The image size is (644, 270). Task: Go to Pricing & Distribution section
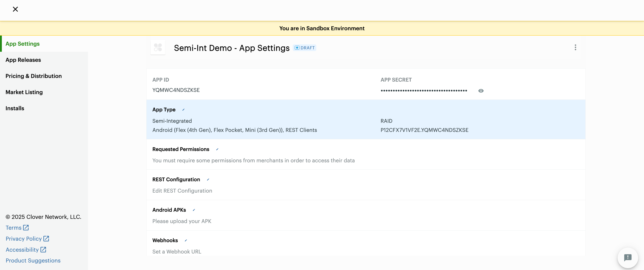[x=34, y=76]
